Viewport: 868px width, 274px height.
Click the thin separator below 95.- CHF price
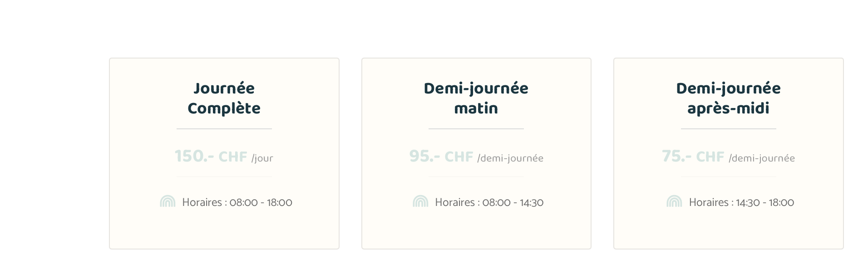click(476, 176)
